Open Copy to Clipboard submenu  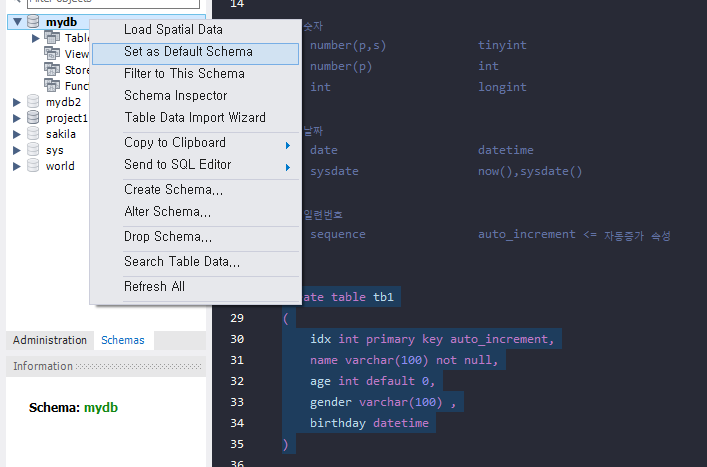(x=195, y=143)
